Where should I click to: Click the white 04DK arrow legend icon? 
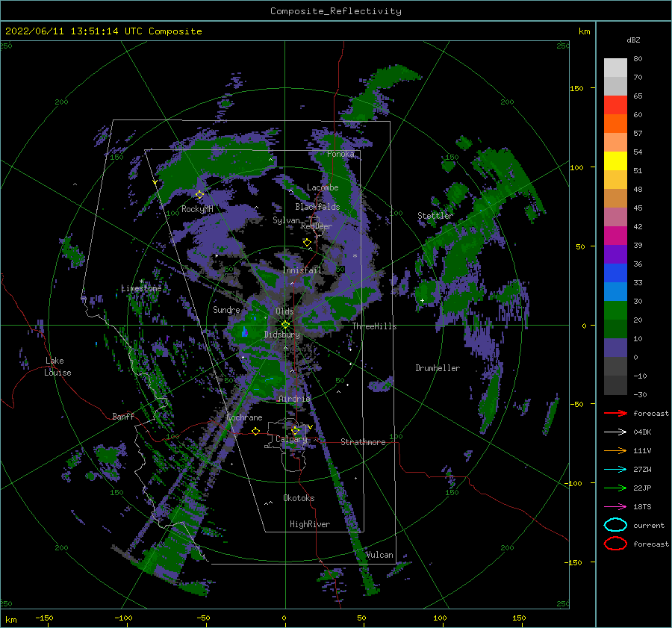pyautogui.click(x=615, y=432)
